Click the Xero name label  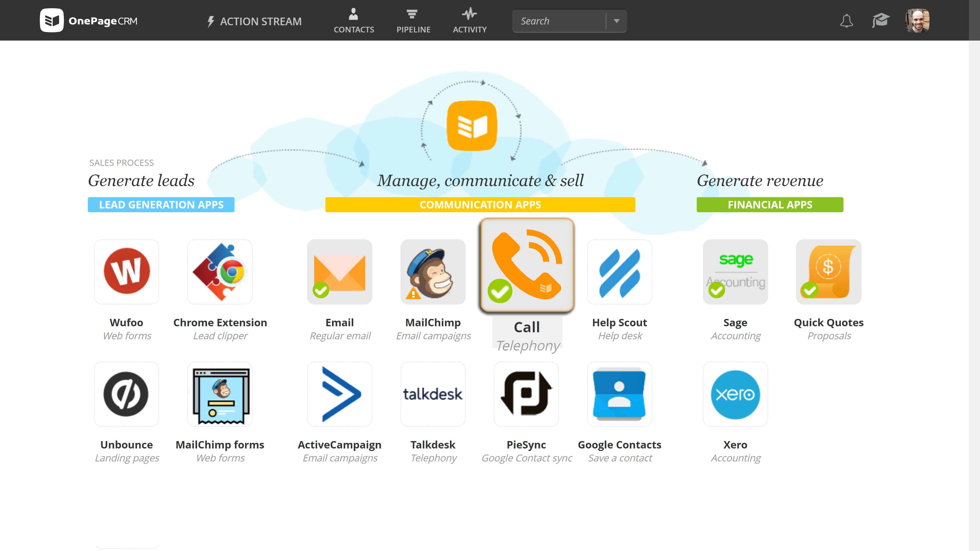point(735,445)
